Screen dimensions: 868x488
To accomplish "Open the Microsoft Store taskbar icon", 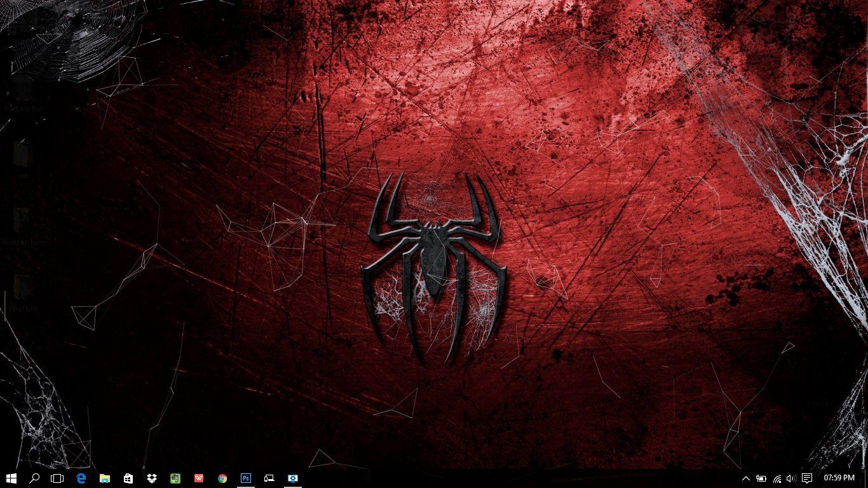I will [128, 478].
